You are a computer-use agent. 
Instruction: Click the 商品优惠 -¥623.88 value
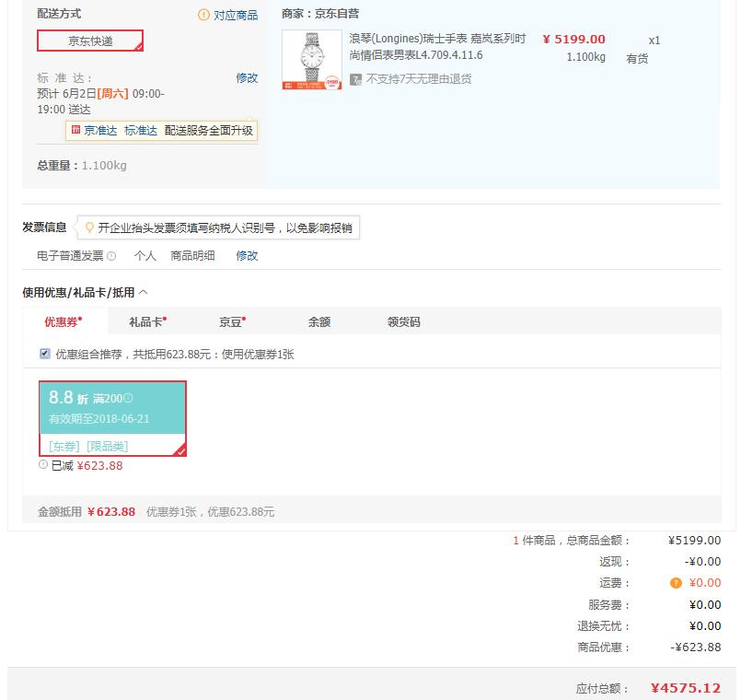695,647
